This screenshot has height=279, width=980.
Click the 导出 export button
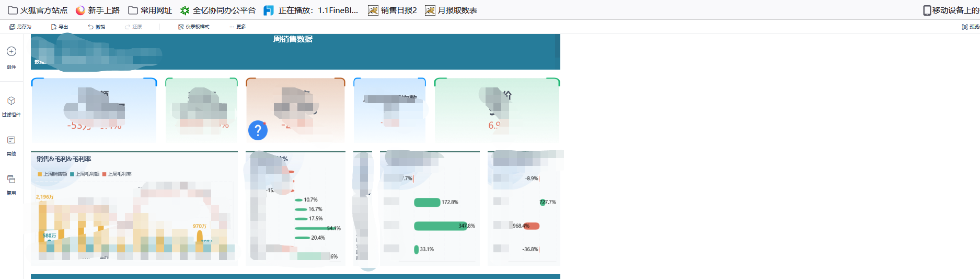coord(60,27)
